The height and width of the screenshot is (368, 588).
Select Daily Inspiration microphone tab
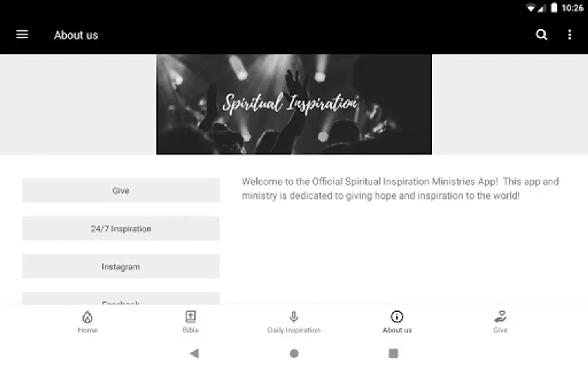[x=294, y=322]
